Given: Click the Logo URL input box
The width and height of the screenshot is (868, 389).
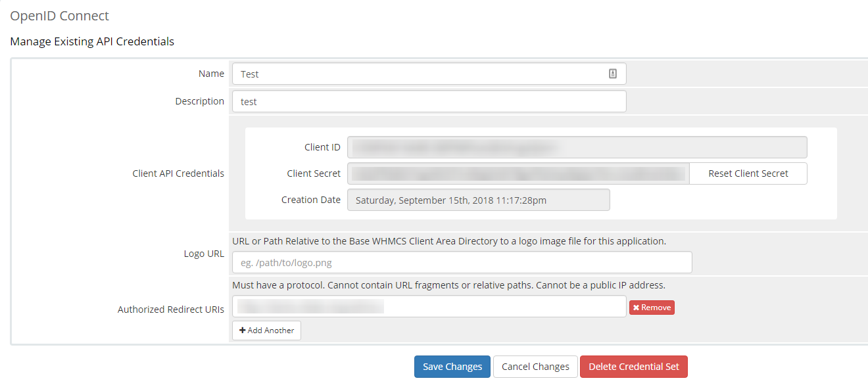Looking at the screenshot, I should [x=462, y=262].
